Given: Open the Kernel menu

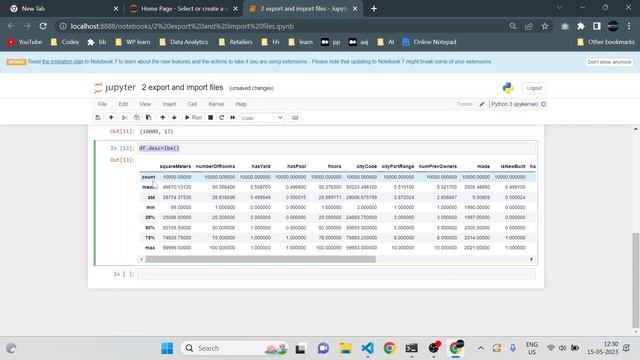Looking at the screenshot, I should point(216,104).
